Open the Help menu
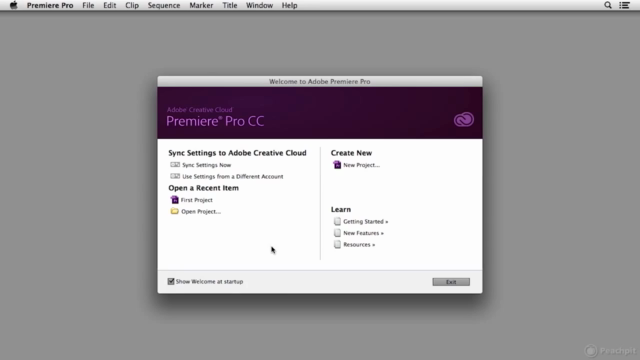Image resolution: width=640 pixels, height=360 pixels. pos(289,5)
